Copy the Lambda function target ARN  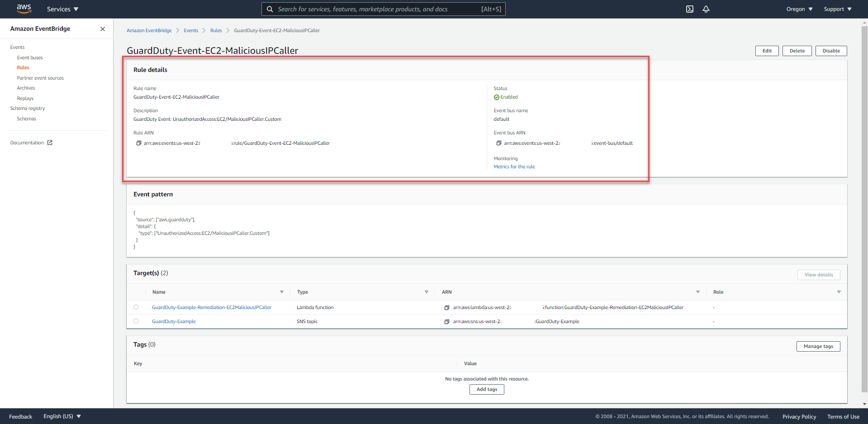pyautogui.click(x=447, y=308)
